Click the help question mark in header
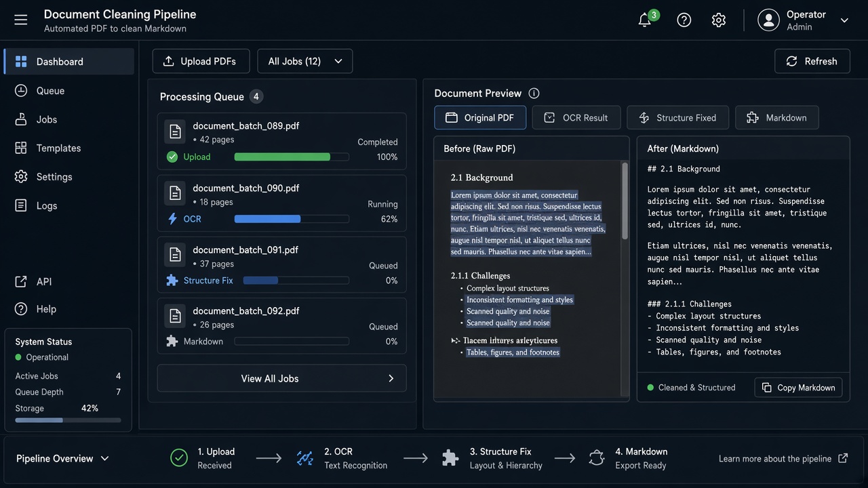868x488 pixels. pos(684,20)
